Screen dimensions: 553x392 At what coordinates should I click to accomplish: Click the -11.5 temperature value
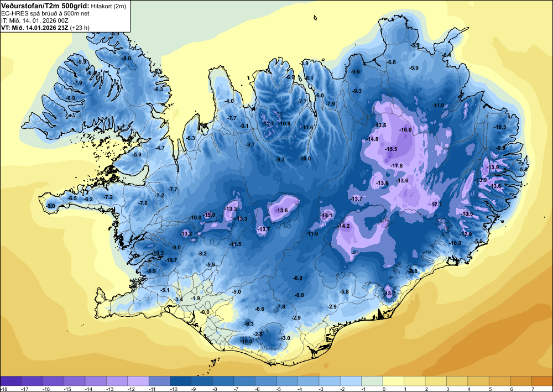click(235, 244)
